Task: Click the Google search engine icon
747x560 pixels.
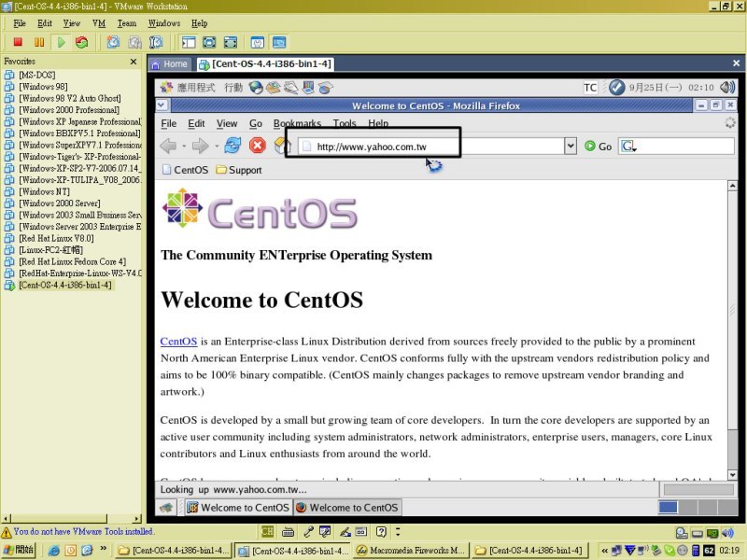Action: point(627,147)
